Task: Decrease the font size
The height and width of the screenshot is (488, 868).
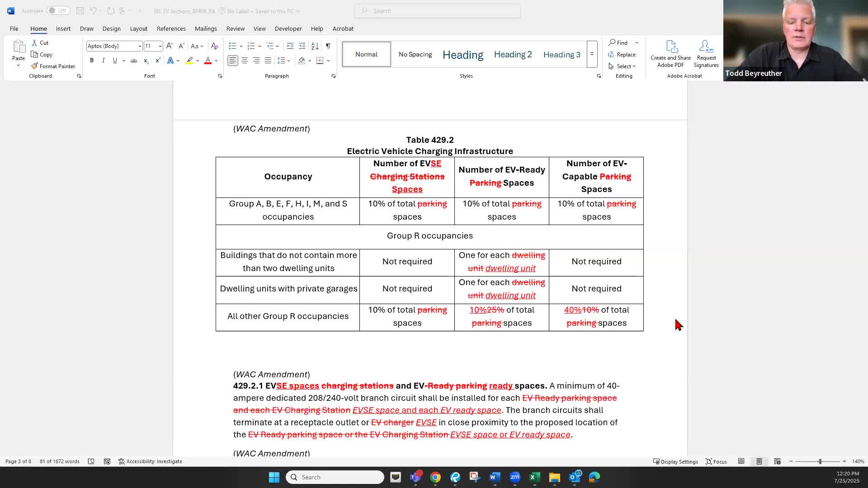Action: click(181, 46)
